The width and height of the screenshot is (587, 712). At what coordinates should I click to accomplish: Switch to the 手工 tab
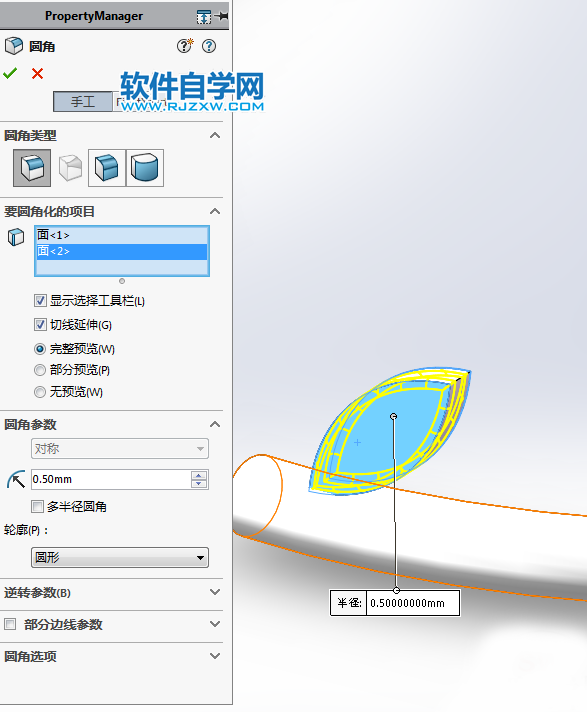[83, 101]
